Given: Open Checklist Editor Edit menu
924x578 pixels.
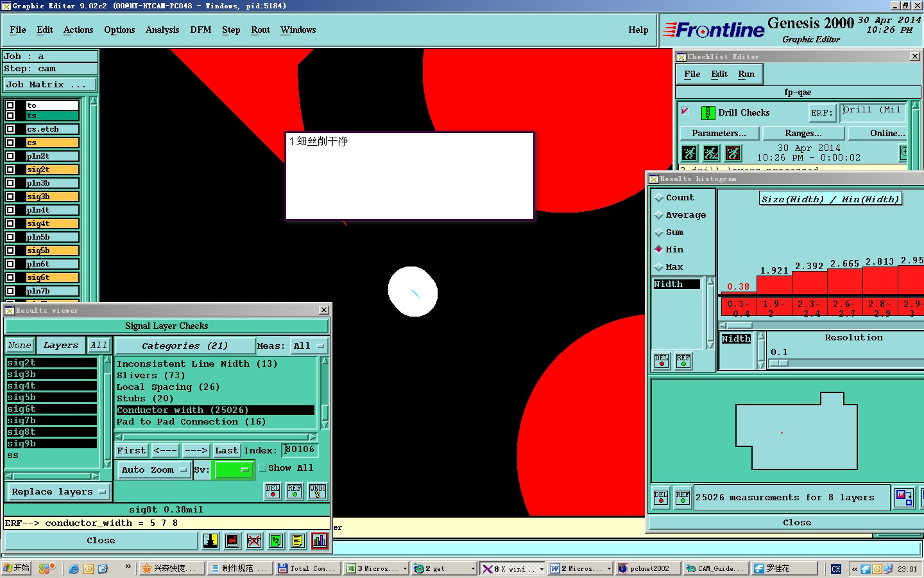Looking at the screenshot, I should (719, 74).
